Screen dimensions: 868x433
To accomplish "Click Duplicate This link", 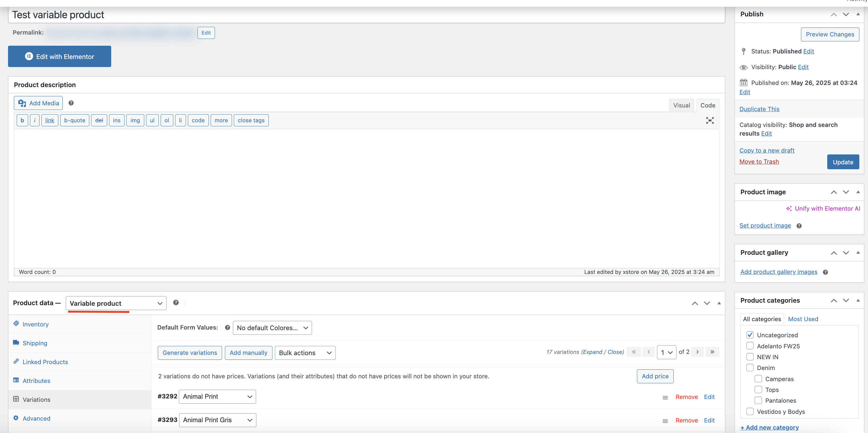I will coord(759,109).
